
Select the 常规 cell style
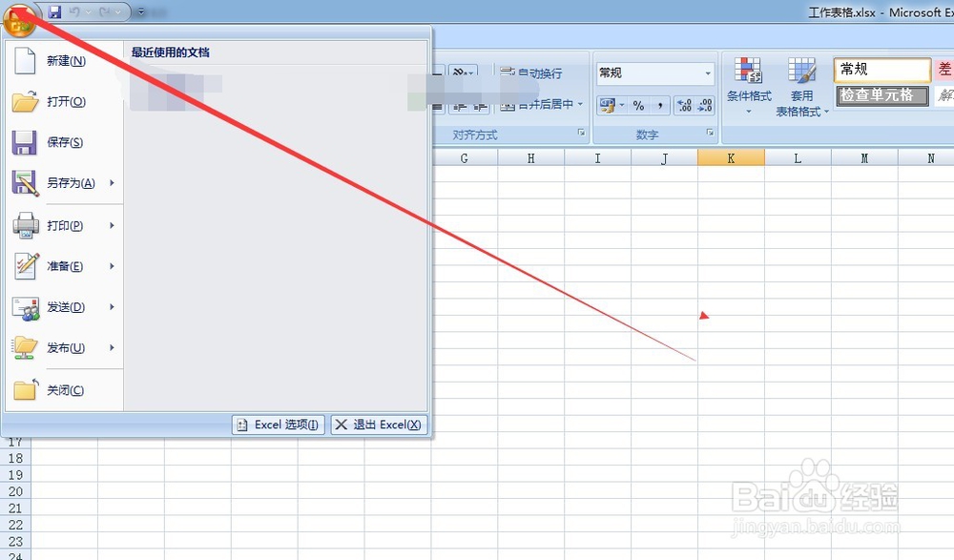point(882,70)
